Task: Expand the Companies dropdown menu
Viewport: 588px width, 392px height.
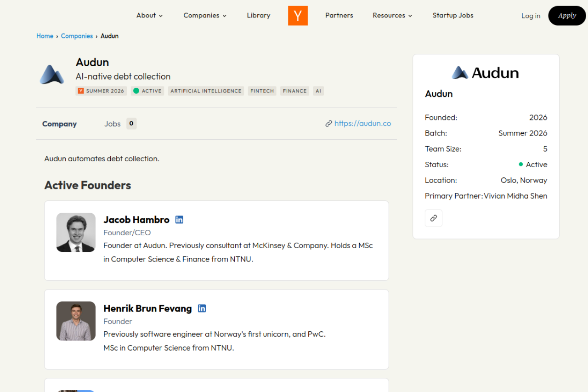Action: 205,15
